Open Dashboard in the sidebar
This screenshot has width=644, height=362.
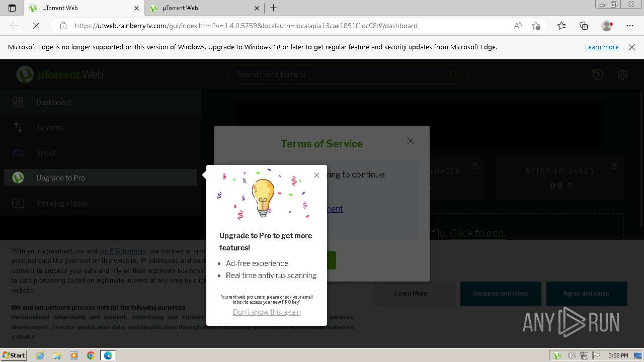point(101,102)
